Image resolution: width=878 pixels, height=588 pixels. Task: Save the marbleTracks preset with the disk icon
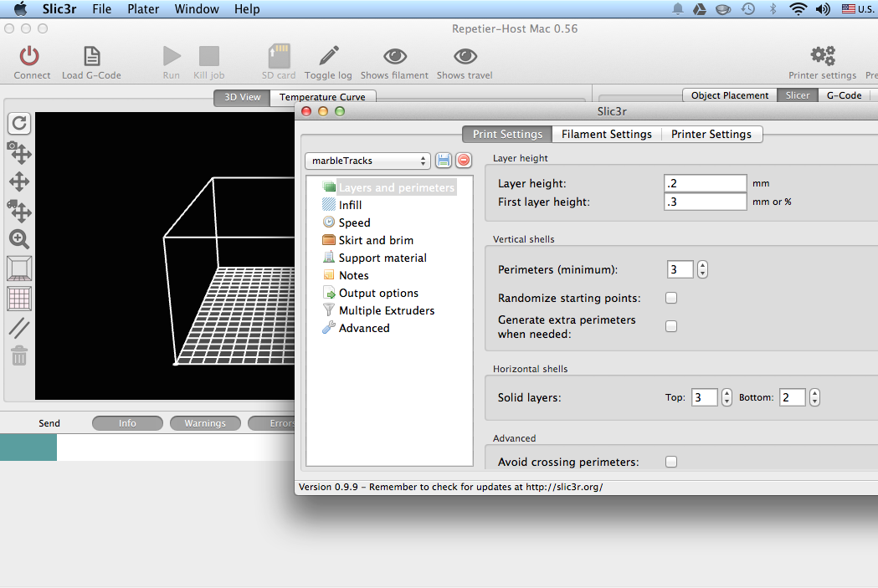pyautogui.click(x=444, y=161)
